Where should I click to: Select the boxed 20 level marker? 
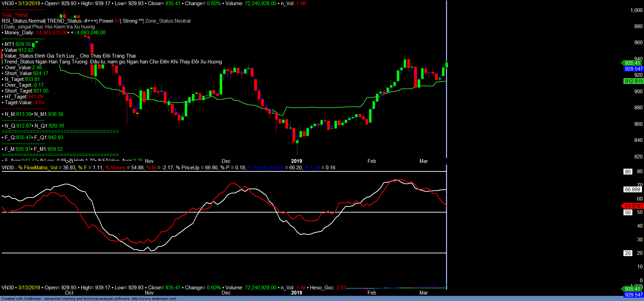pyautogui.click(x=628, y=253)
